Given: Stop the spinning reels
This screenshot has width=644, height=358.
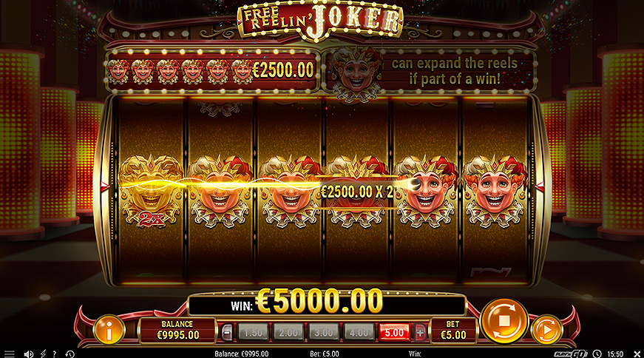Looking at the screenshot, I should [504, 320].
